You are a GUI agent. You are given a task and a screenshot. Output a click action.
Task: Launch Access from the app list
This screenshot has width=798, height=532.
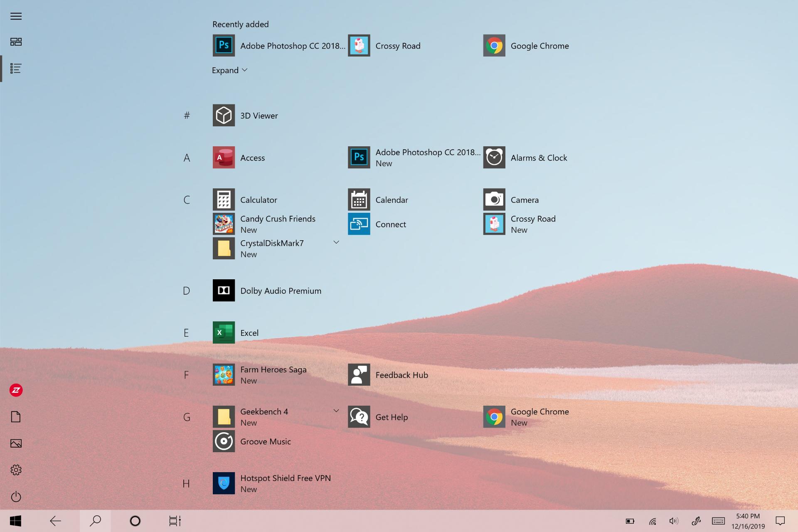pyautogui.click(x=239, y=158)
